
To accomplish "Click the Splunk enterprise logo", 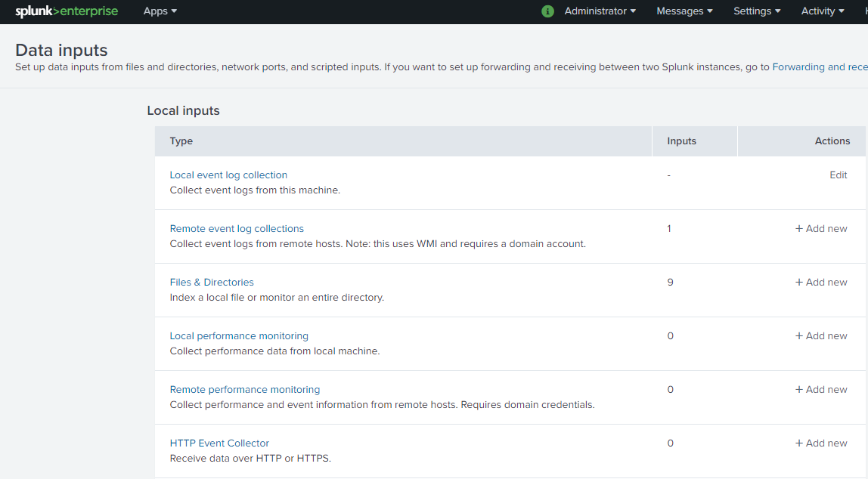I will click(x=67, y=11).
